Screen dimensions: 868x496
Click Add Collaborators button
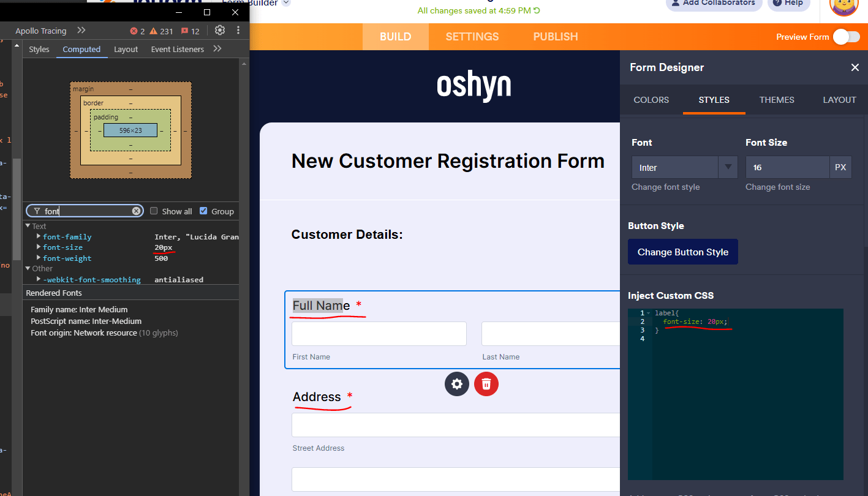[714, 4]
